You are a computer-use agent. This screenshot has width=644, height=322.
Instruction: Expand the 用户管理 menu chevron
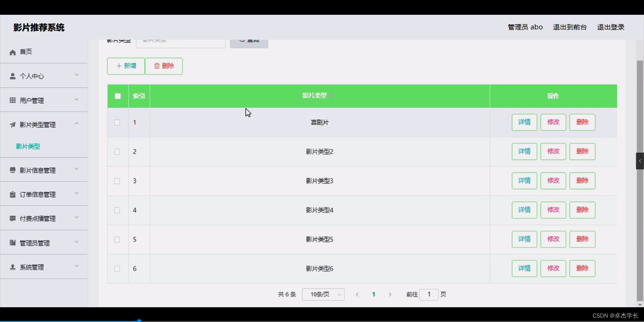click(x=76, y=100)
